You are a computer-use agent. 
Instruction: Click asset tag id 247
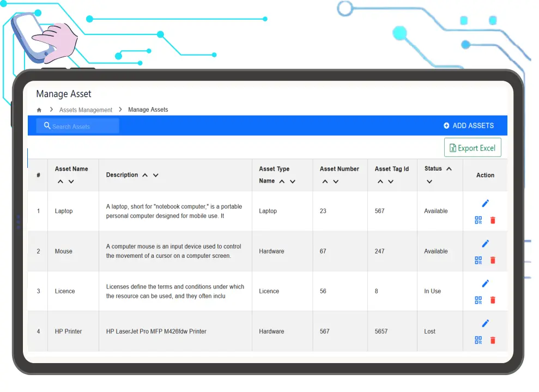379,251
